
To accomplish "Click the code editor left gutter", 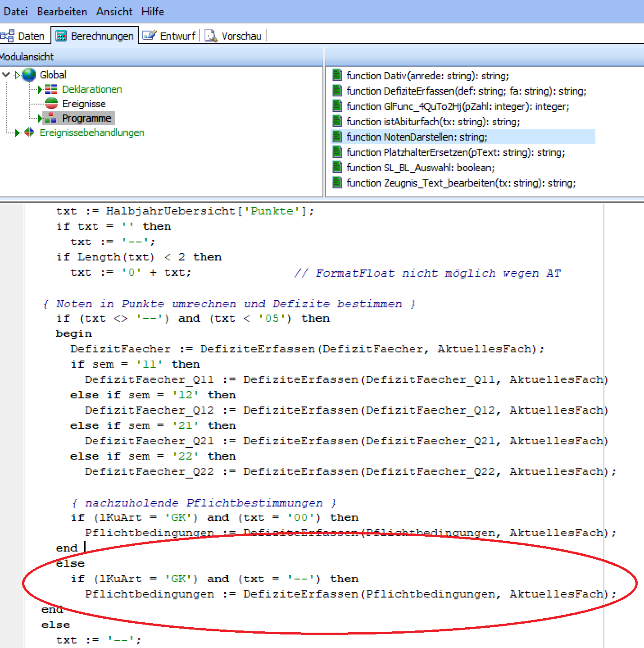I will [11, 425].
